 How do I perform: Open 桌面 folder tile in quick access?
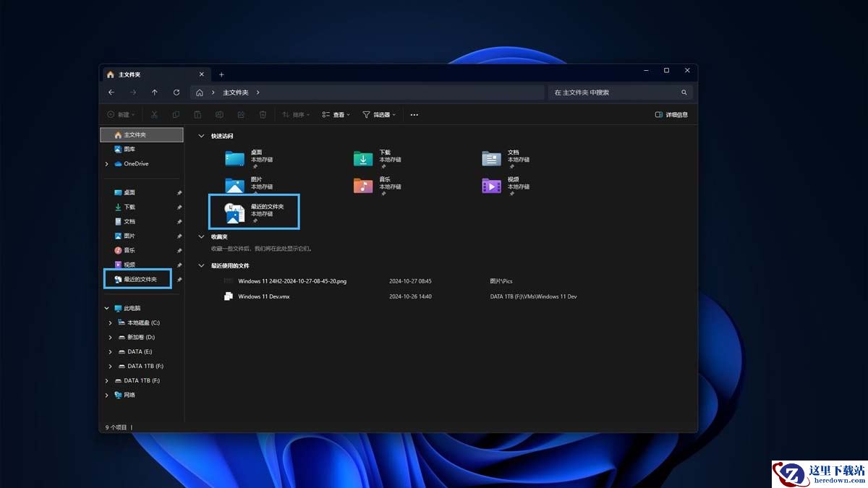coord(250,158)
